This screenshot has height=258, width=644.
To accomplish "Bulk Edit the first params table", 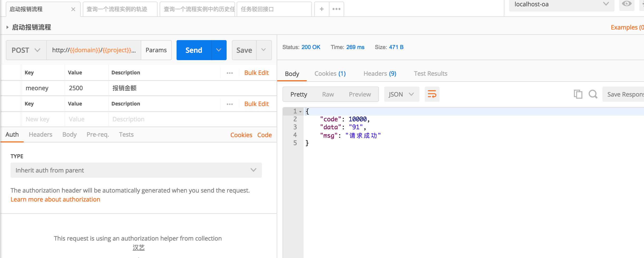I will pyautogui.click(x=256, y=73).
